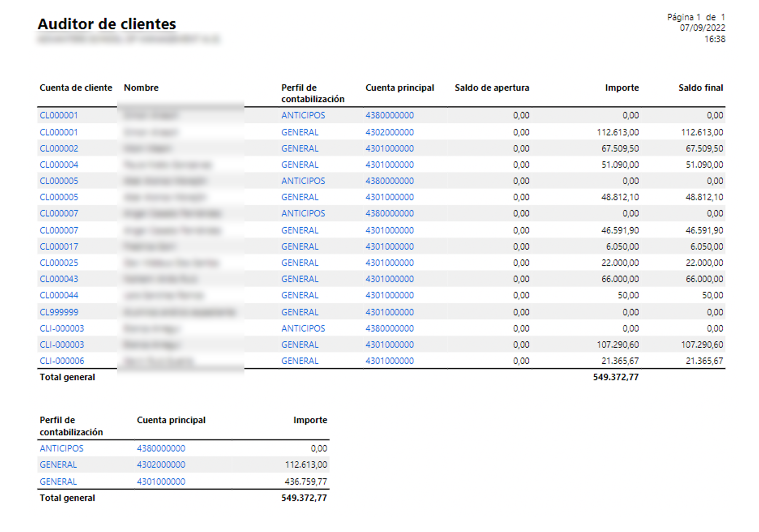The image size is (759, 532).
Task: Select the 6.050,00 Importe value for CL000017
Action: 622,247
